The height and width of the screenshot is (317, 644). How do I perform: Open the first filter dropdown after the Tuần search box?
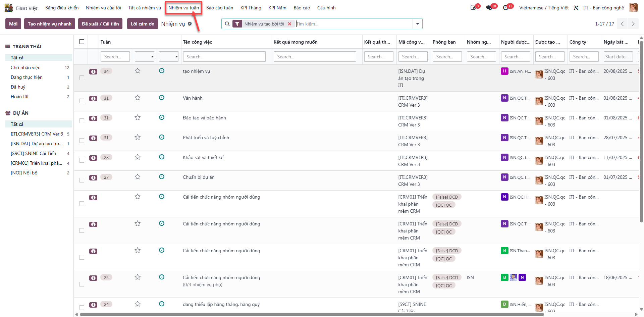pos(145,57)
